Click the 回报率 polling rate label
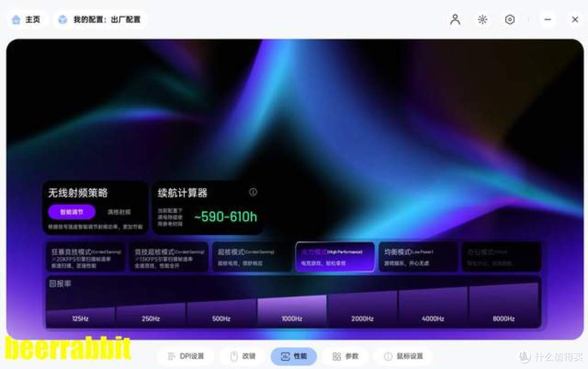The image size is (588, 369). click(x=60, y=284)
